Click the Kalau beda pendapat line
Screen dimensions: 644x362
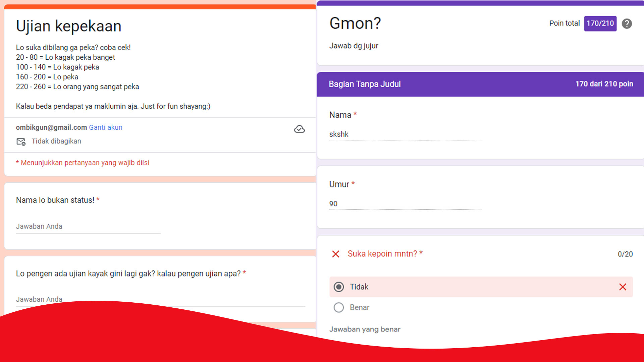point(113,107)
